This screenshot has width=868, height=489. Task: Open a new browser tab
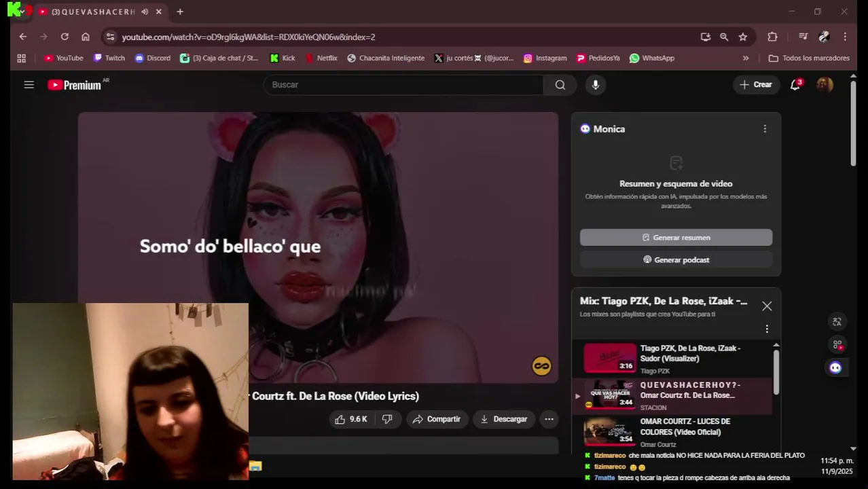coord(180,12)
